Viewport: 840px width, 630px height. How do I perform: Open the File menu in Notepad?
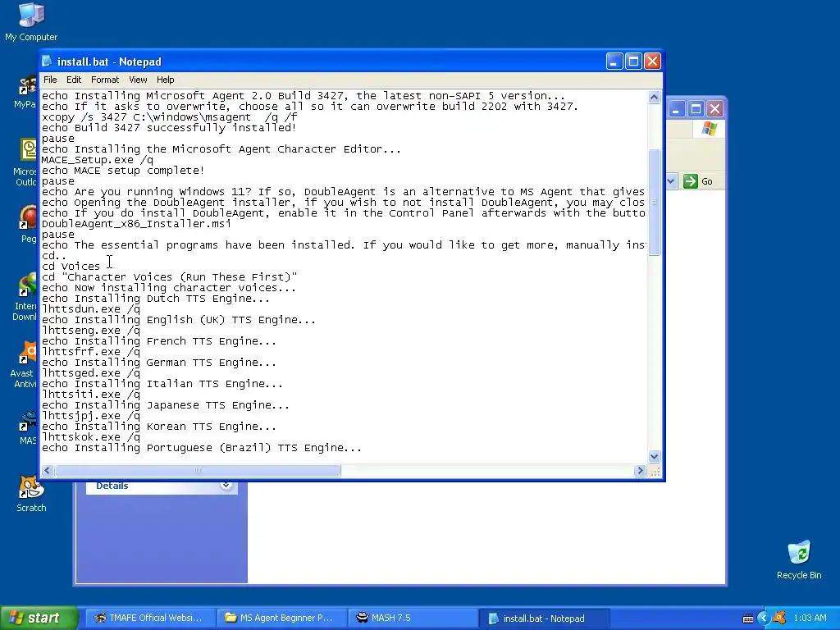point(50,80)
